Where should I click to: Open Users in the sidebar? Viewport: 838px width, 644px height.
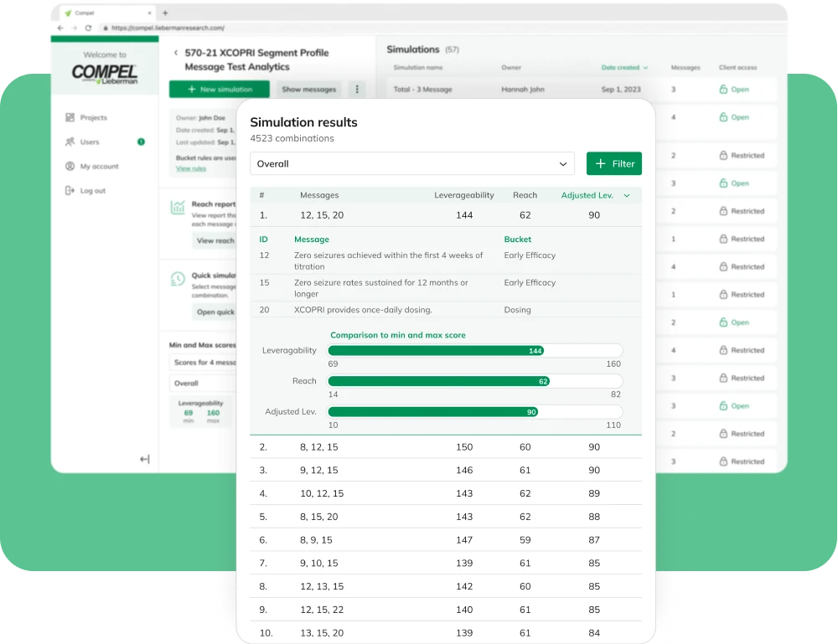pyautogui.click(x=82, y=142)
